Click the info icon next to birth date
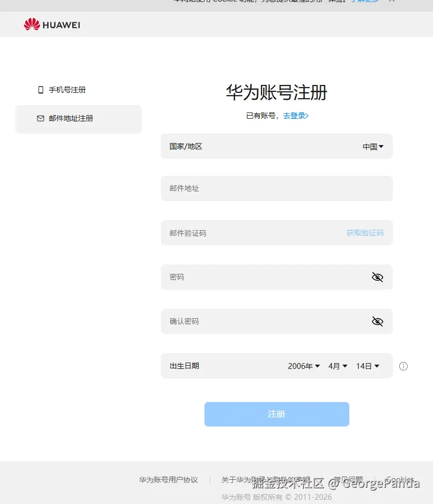This screenshot has height=504, width=433. pyautogui.click(x=403, y=366)
